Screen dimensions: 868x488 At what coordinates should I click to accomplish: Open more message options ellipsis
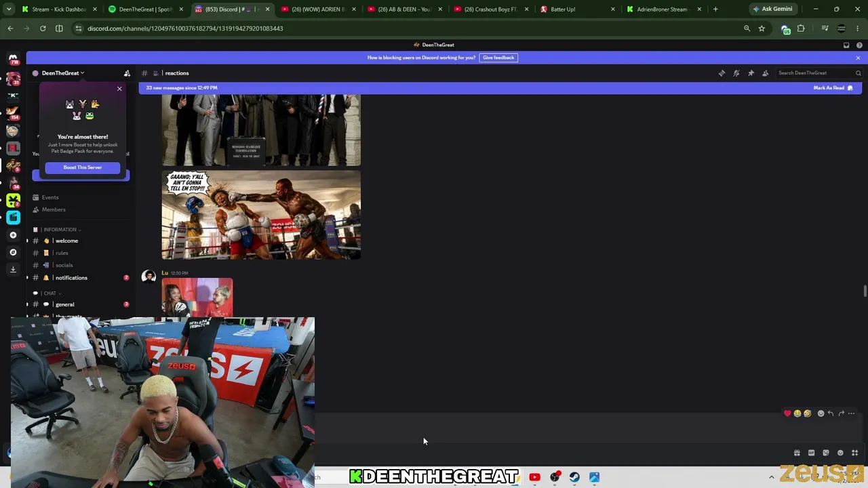[851, 413]
